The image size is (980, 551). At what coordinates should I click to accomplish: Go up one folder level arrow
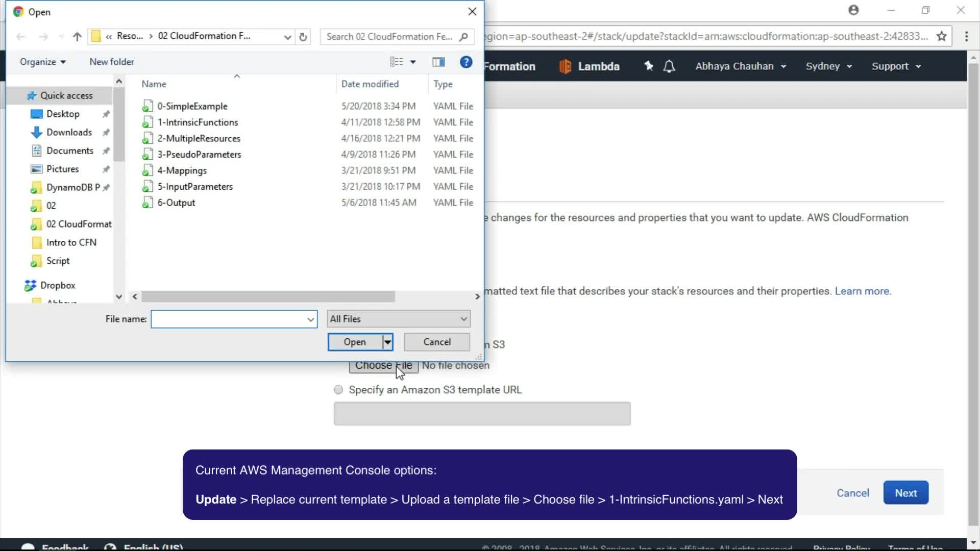tap(77, 37)
